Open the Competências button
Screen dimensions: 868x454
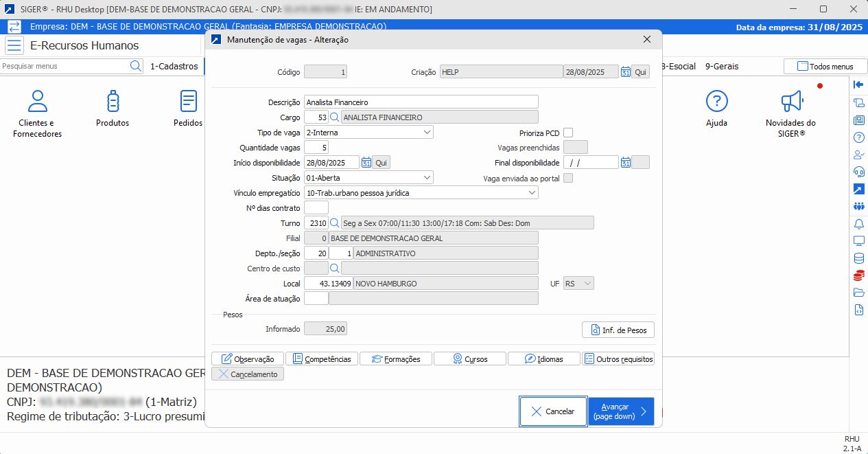coord(322,359)
